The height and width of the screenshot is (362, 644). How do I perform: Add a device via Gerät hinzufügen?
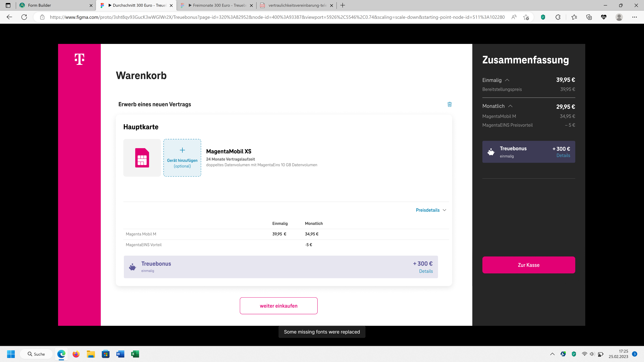click(182, 158)
